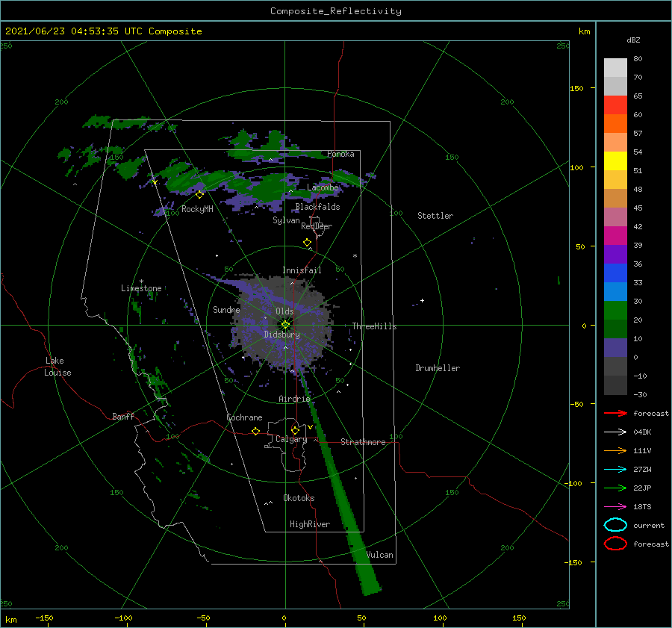Click the Cochrane city label

click(244, 417)
